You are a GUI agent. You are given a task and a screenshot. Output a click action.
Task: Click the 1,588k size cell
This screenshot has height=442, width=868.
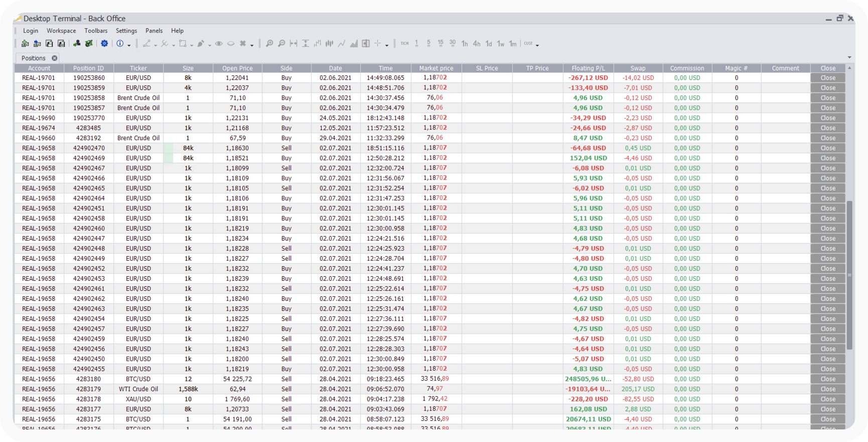188,389
